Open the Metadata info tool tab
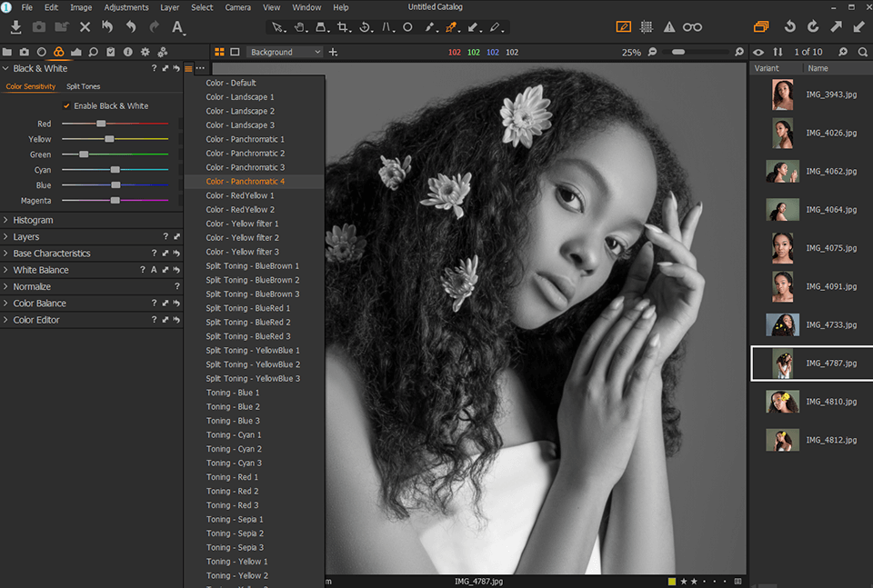Viewport: 873px width, 588px height. [127, 53]
